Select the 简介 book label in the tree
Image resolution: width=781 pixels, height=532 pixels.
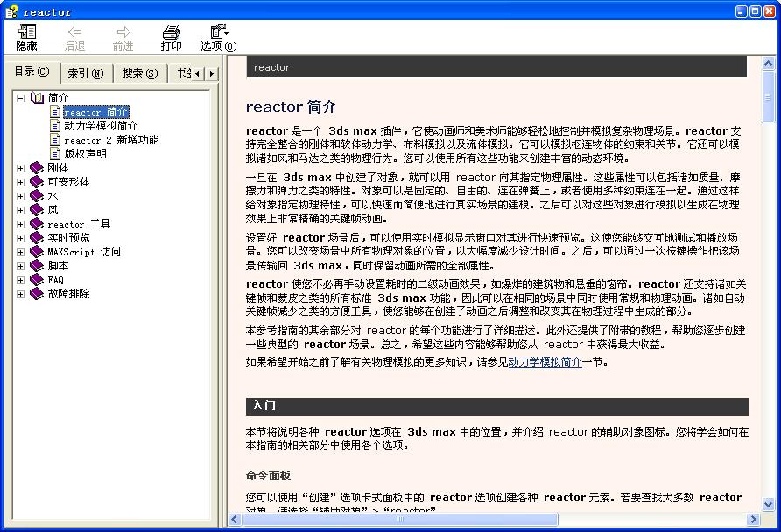(58, 98)
